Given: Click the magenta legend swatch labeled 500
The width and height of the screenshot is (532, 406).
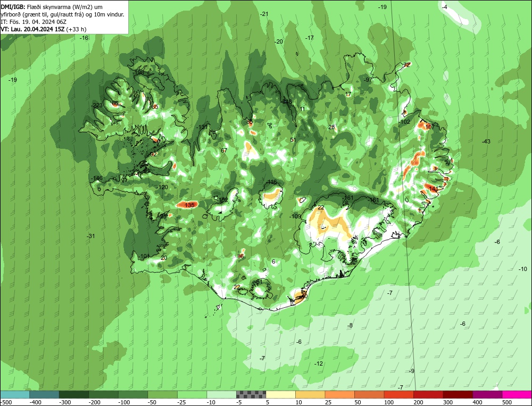Looking at the screenshot, I should [x=517, y=394].
